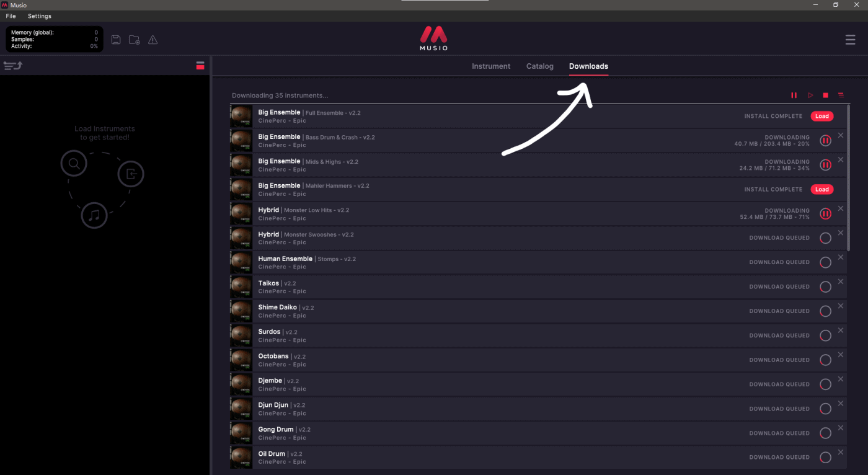Click the 'Downloading 35 instruments...' status text
Image resolution: width=868 pixels, height=475 pixels.
coord(280,95)
